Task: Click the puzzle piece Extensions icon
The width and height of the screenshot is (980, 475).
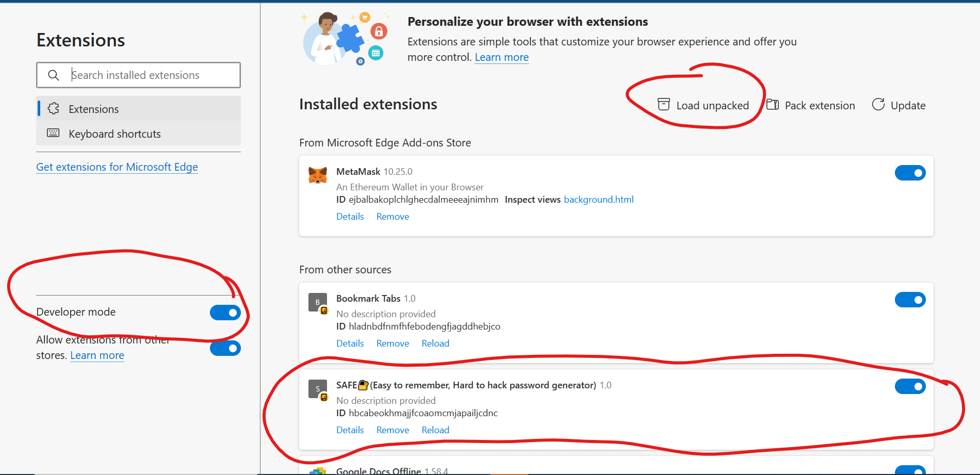Action: [53, 109]
